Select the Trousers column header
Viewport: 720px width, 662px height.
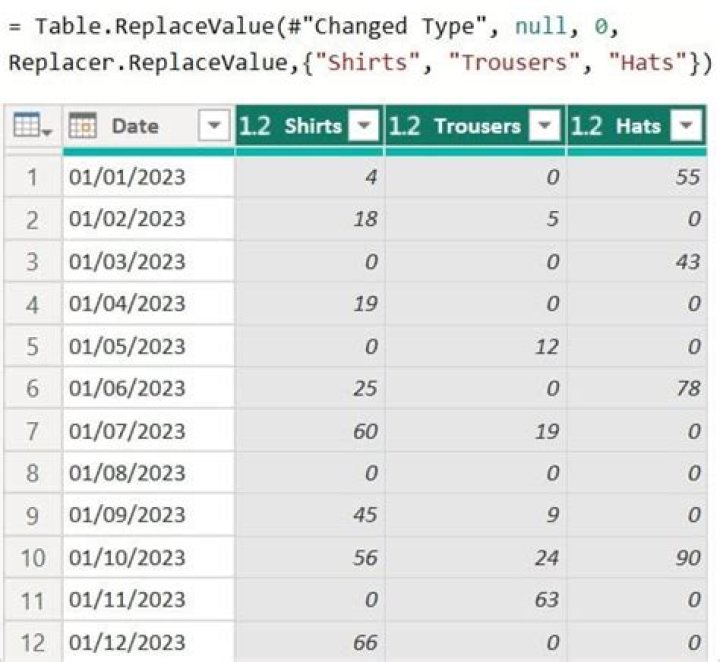coord(476,126)
